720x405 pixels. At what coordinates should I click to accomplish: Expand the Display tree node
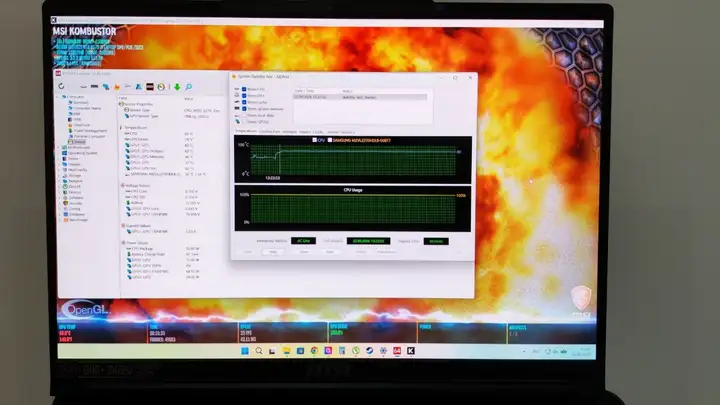(x=59, y=164)
